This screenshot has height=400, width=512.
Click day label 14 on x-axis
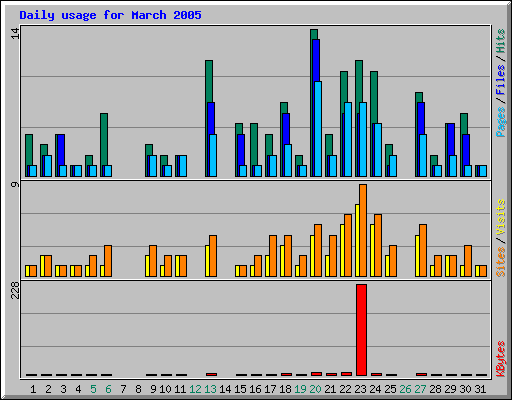(225, 389)
